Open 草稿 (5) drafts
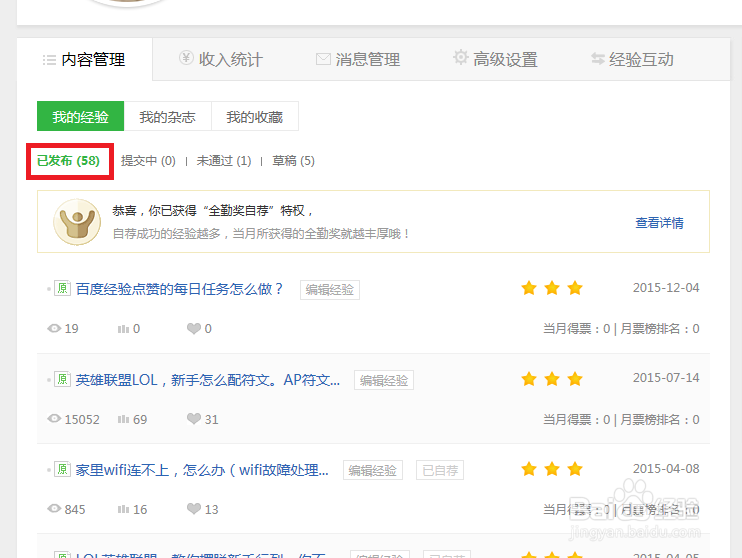The image size is (742, 558). click(x=293, y=161)
